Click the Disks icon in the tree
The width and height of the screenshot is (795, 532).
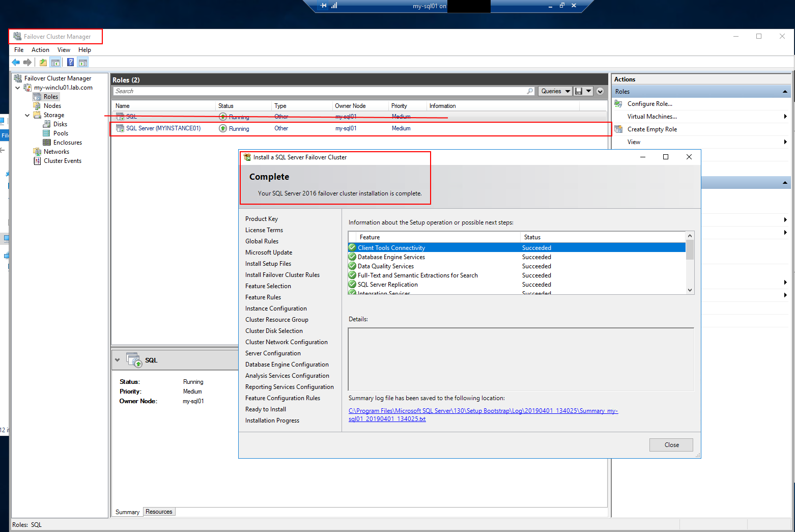click(47, 124)
